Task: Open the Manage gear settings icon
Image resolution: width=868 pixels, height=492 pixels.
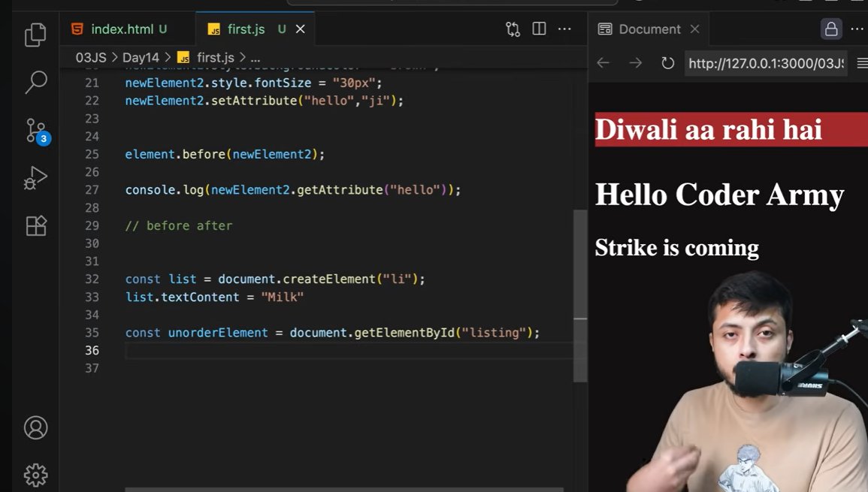Action: pos(36,475)
